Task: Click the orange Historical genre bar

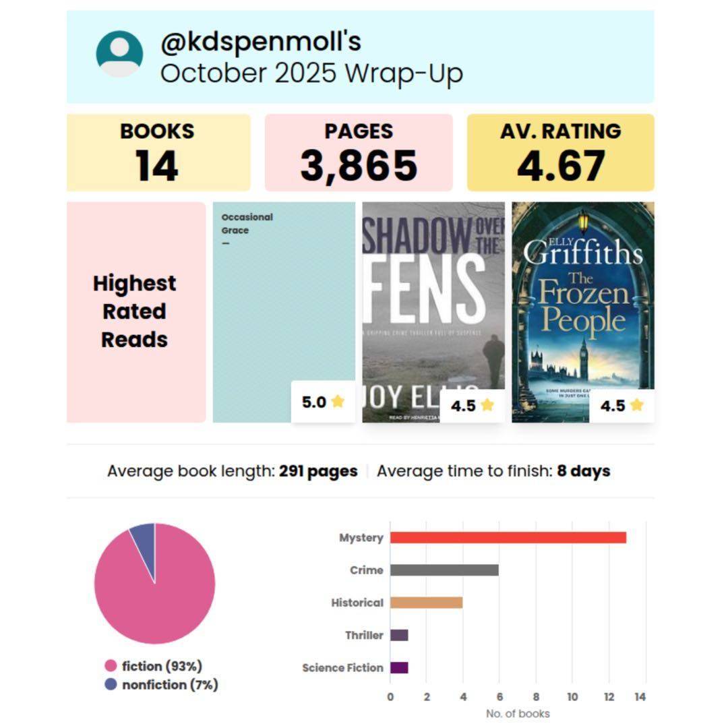Action: [426, 603]
